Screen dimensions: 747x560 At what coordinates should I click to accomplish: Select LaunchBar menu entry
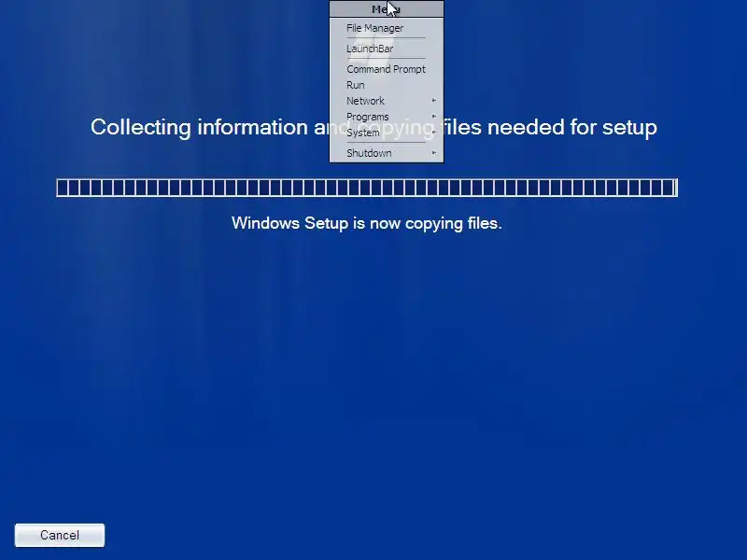387,49
